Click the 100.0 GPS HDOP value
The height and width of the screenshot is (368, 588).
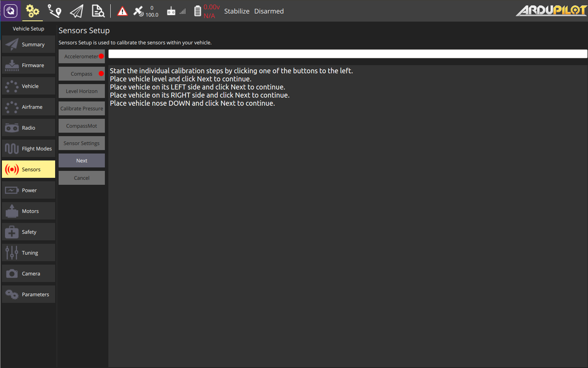(x=152, y=15)
